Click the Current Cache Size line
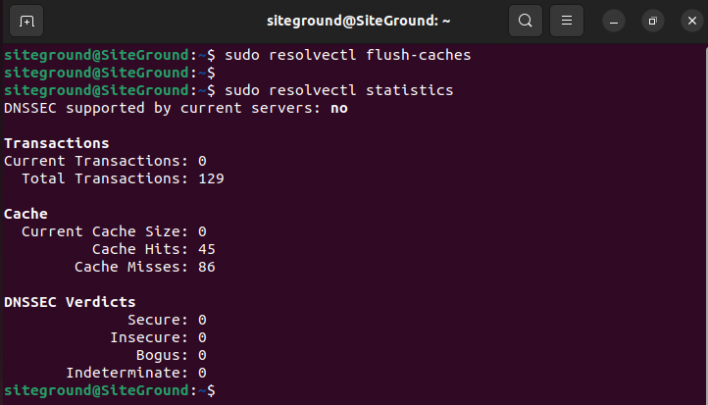708x405 pixels. coord(114,232)
